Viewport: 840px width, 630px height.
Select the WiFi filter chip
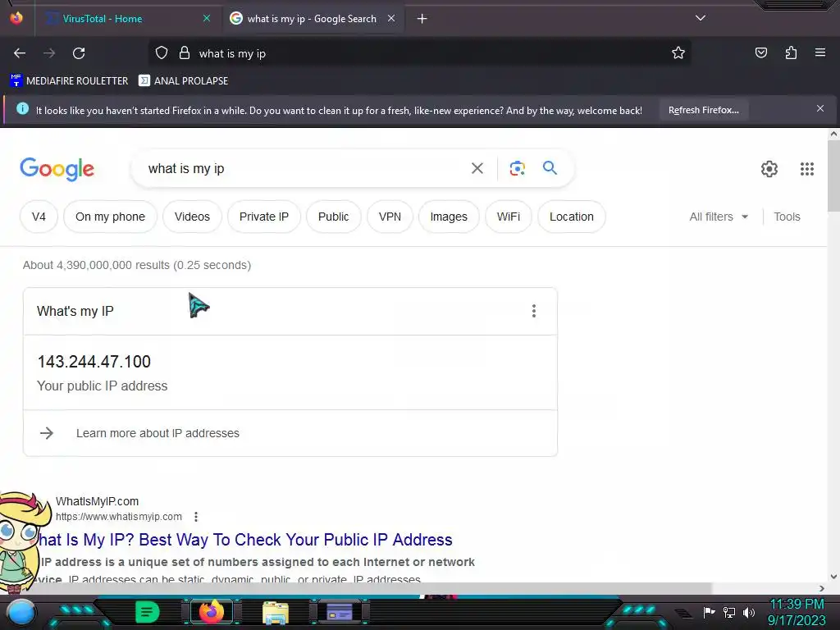click(x=509, y=217)
